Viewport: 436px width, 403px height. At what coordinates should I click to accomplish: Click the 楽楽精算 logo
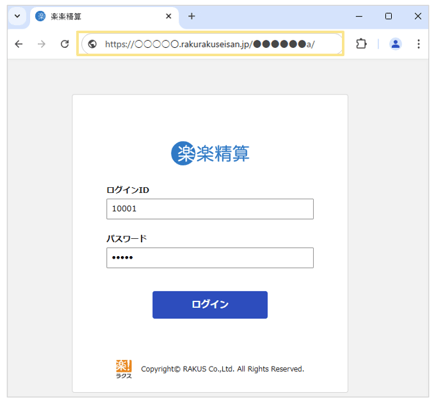[210, 153]
